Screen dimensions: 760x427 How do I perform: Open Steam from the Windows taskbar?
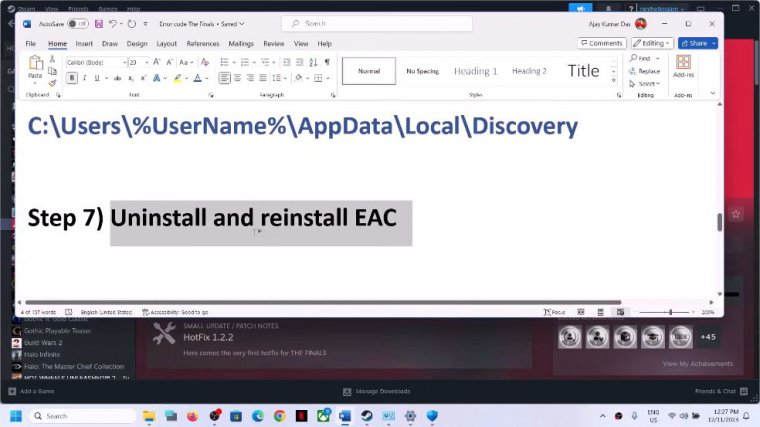point(367,415)
